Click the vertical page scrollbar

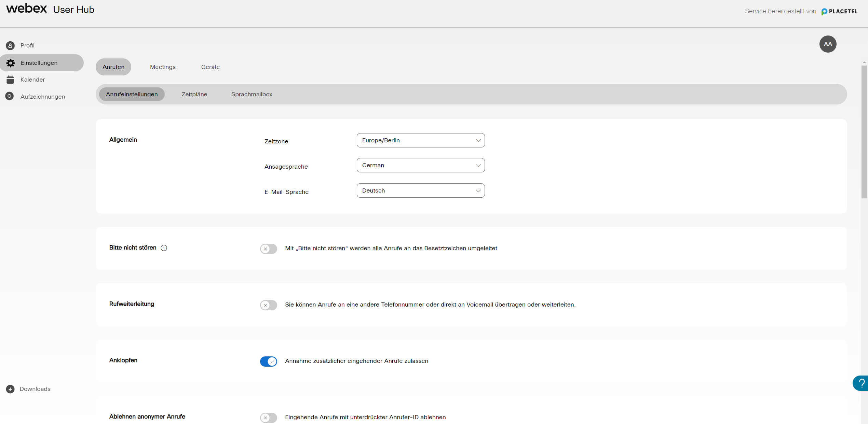pyautogui.click(x=864, y=131)
